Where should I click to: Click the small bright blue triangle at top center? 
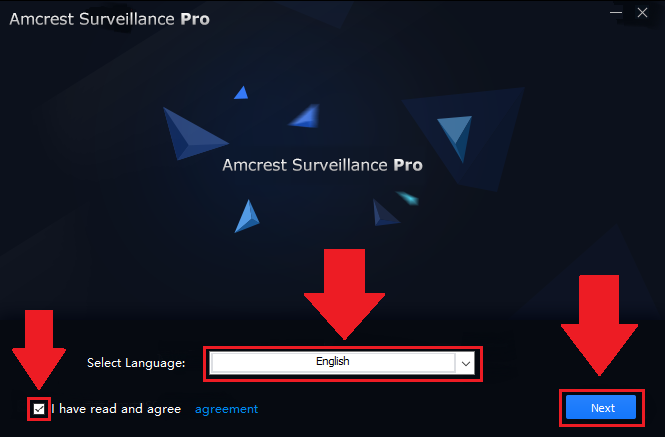[x=241, y=92]
